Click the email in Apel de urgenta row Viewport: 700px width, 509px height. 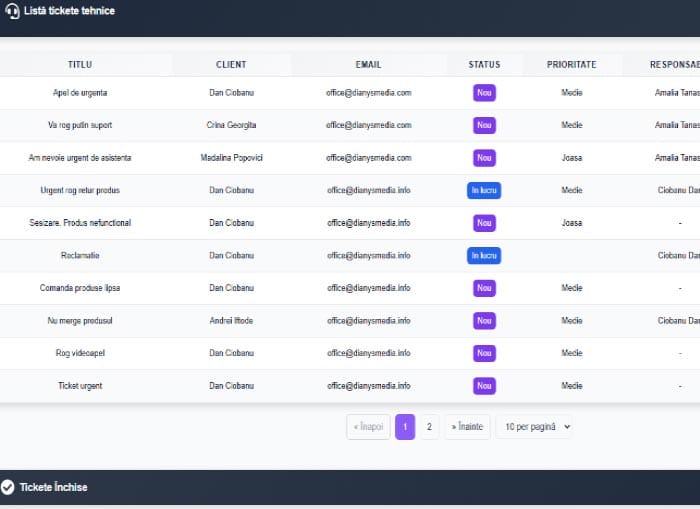pyautogui.click(x=368, y=93)
